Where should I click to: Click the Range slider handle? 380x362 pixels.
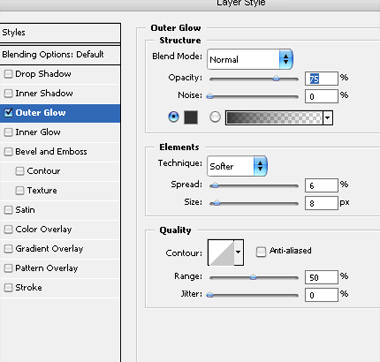point(253,277)
